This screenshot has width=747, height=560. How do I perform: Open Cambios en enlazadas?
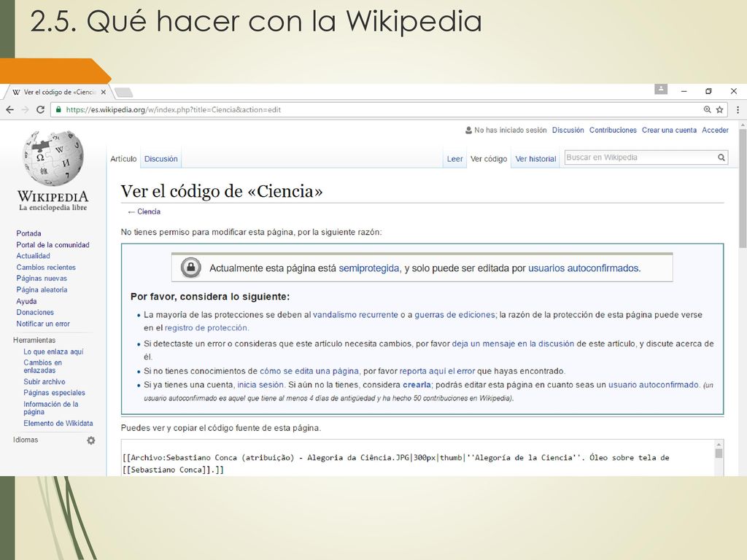click(42, 366)
